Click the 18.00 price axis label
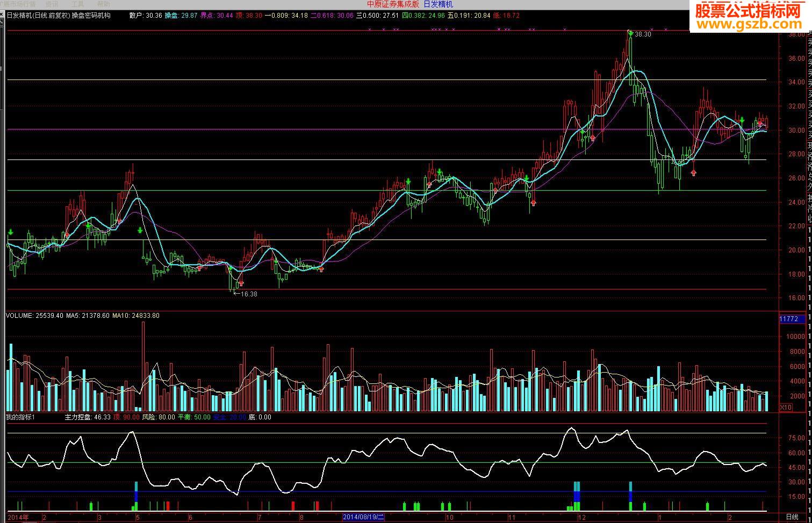This screenshot has width=812, height=523. point(796,274)
